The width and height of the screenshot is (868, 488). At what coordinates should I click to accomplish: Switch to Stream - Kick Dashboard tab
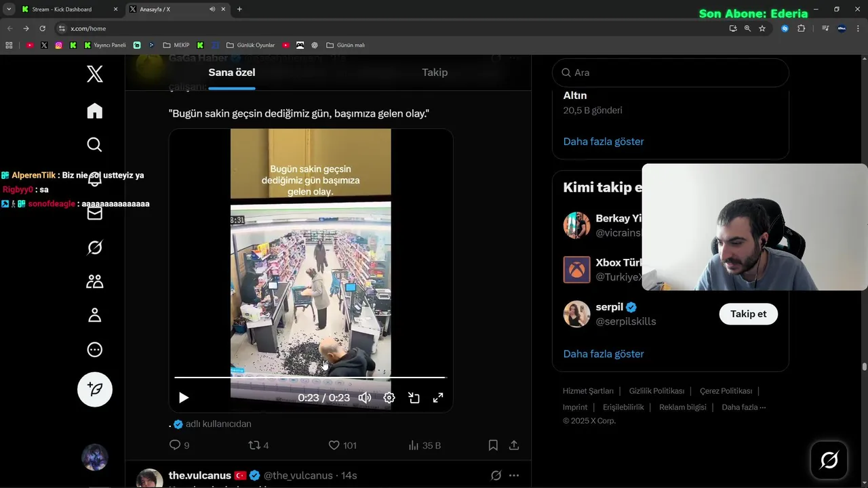pos(68,9)
